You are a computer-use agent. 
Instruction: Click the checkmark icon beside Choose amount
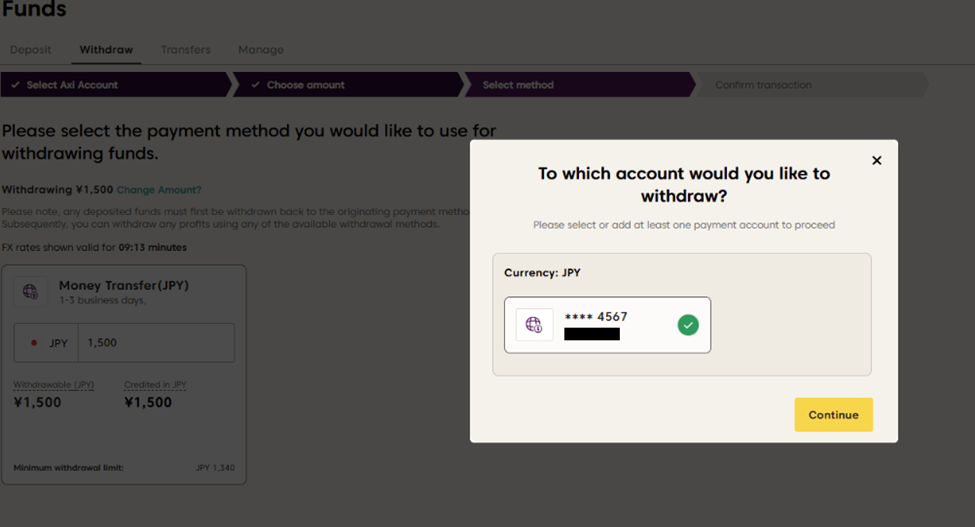pos(256,85)
